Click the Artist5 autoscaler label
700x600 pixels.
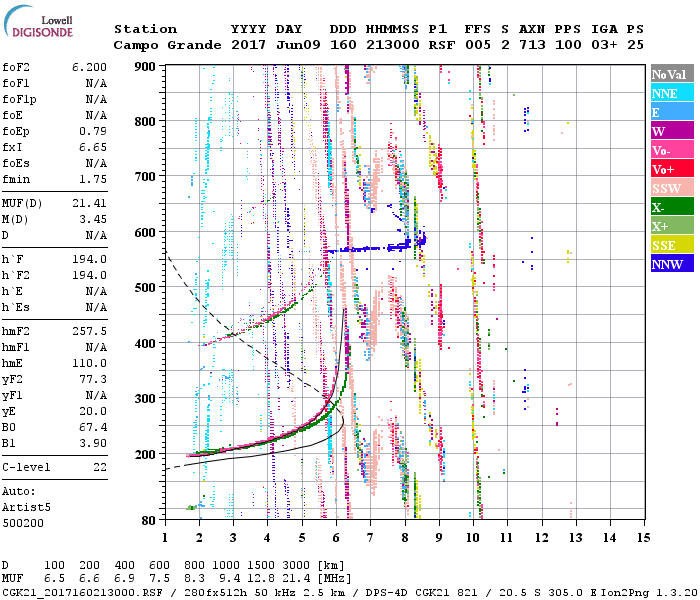coord(26,508)
